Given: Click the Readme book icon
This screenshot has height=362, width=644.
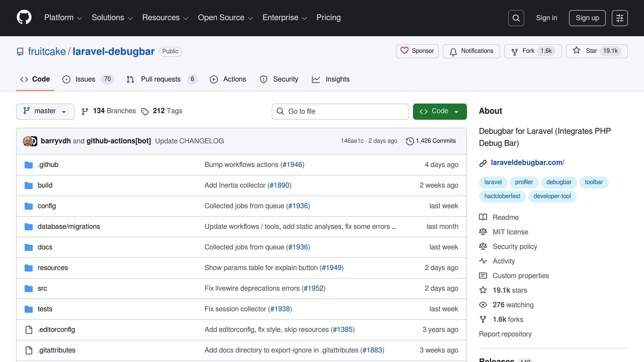Looking at the screenshot, I should pos(483,217).
